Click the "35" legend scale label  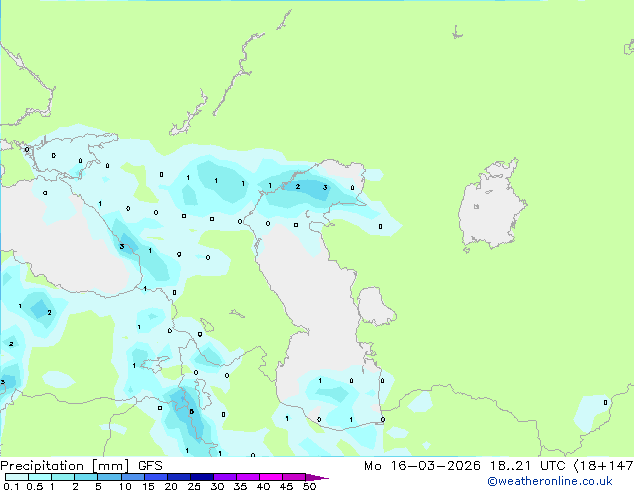point(240,486)
